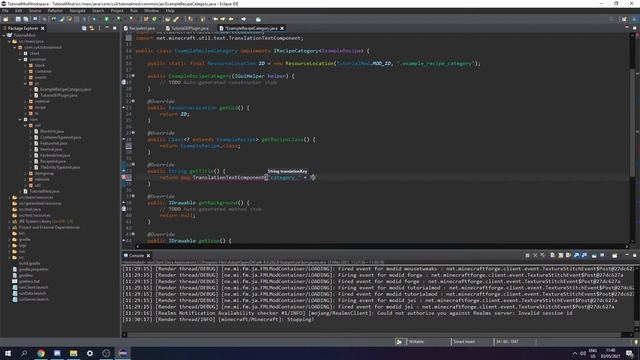
Task: Open the Source menu
Action: point(35,11)
